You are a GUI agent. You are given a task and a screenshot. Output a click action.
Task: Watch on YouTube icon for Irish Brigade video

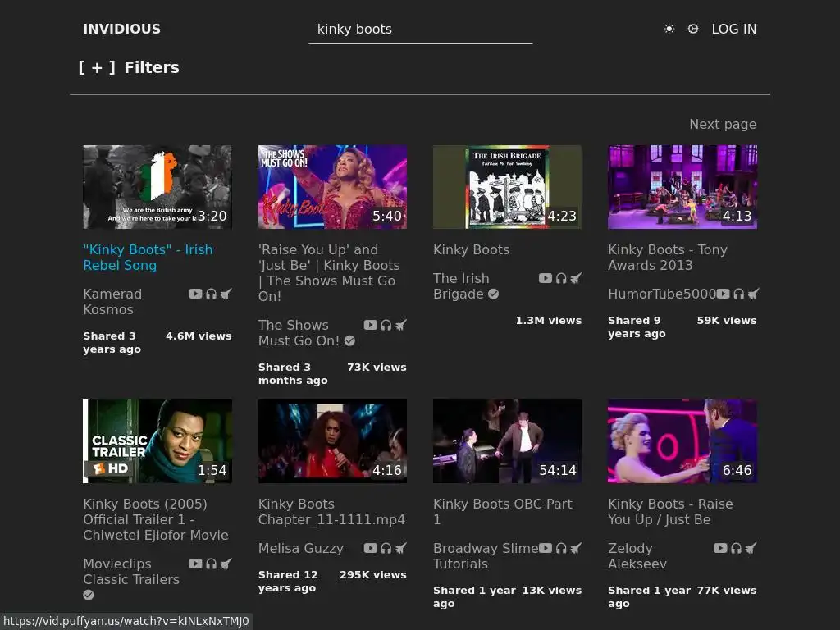(546, 278)
